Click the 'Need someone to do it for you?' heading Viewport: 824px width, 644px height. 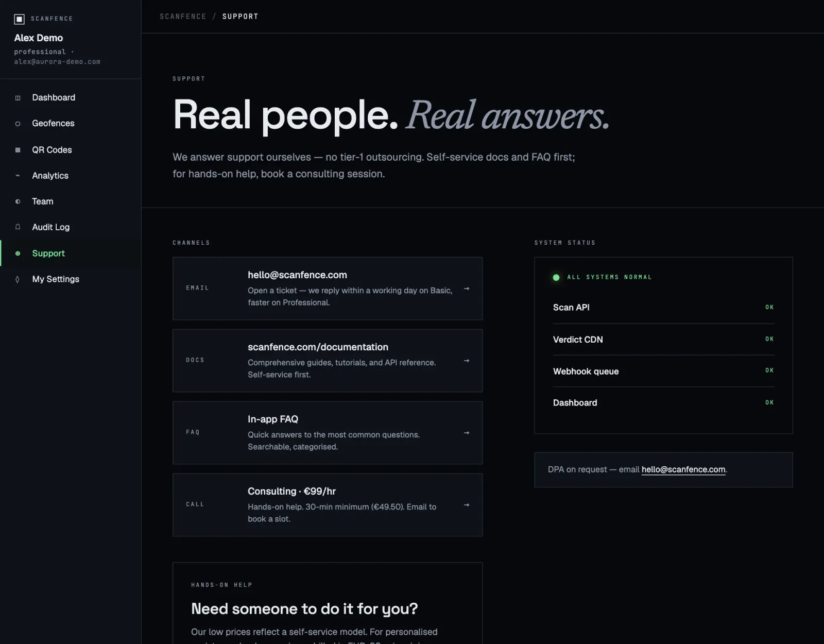[304, 609]
